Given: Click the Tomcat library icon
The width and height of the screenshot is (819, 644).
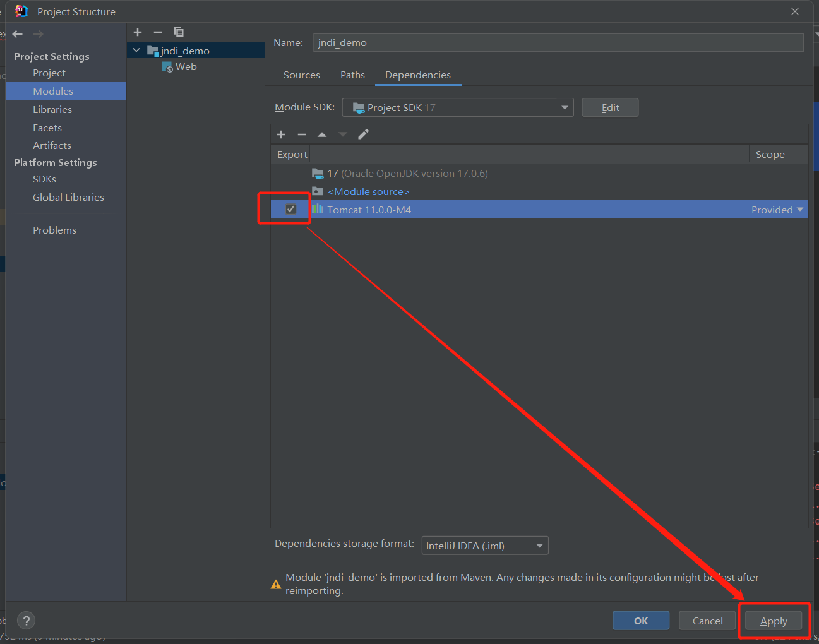Looking at the screenshot, I should pyautogui.click(x=318, y=209).
